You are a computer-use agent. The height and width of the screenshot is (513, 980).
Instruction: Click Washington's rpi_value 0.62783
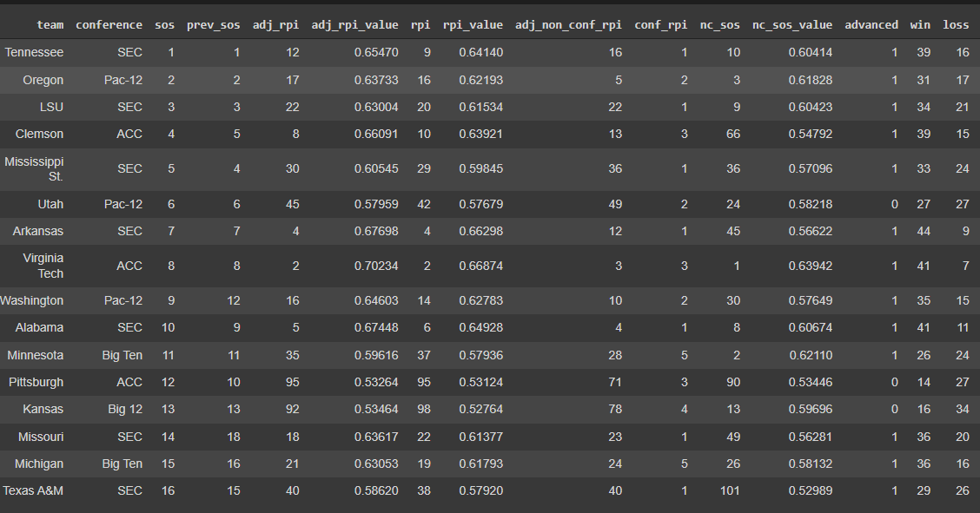(481, 300)
